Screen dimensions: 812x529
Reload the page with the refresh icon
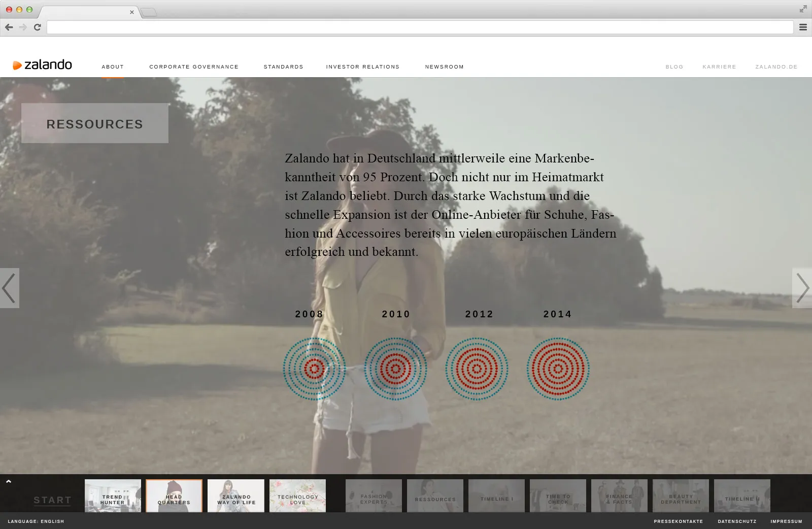(37, 27)
